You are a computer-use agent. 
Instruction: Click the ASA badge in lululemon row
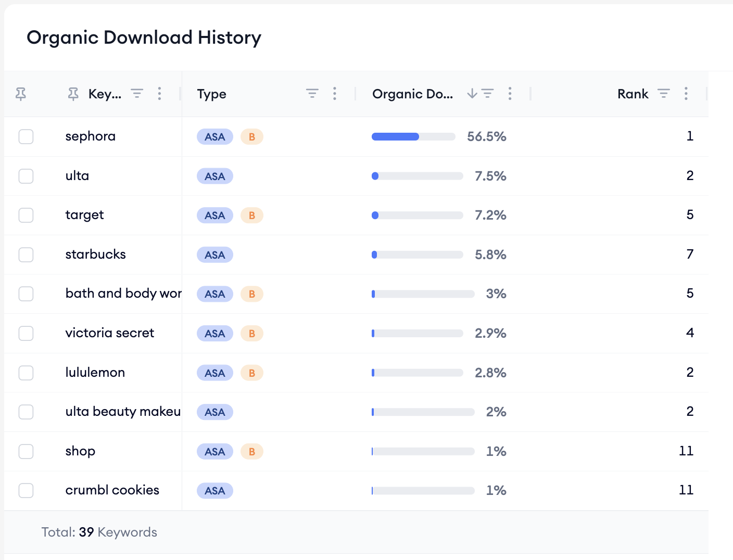(x=215, y=373)
